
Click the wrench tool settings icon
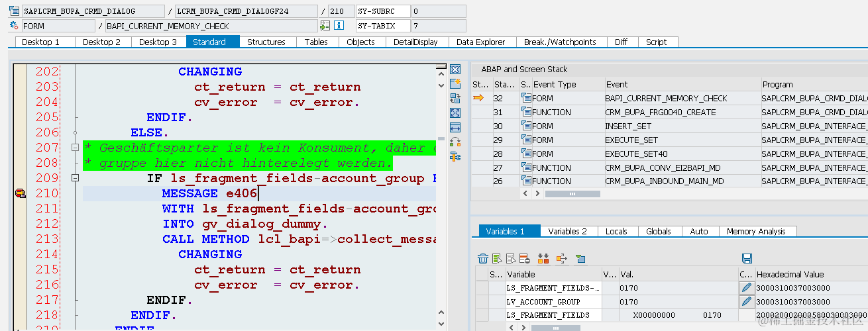(x=455, y=157)
